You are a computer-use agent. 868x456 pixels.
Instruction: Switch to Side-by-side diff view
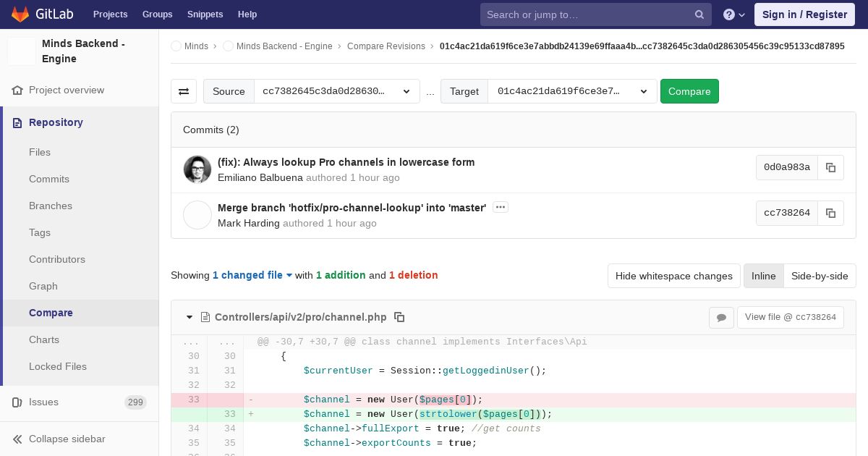(x=820, y=276)
